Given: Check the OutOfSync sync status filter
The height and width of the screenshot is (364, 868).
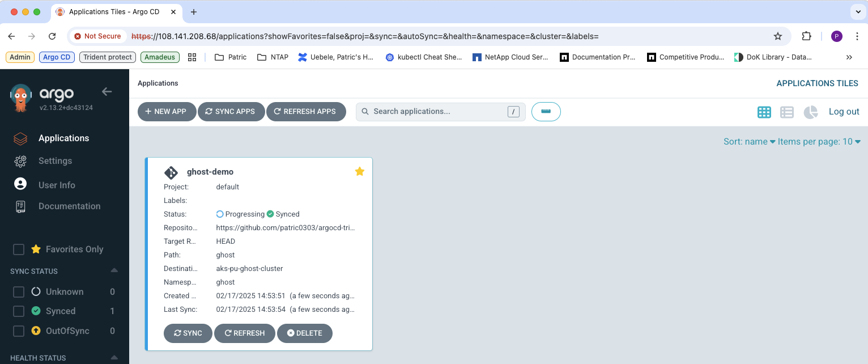Looking at the screenshot, I should click(19, 331).
